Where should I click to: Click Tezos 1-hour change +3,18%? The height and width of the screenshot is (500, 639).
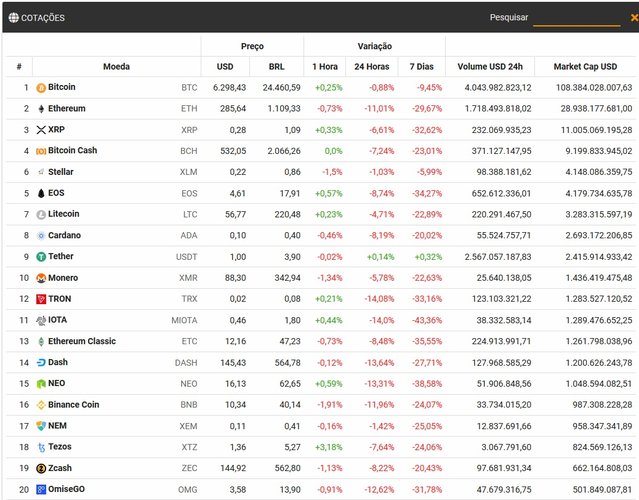(328, 447)
